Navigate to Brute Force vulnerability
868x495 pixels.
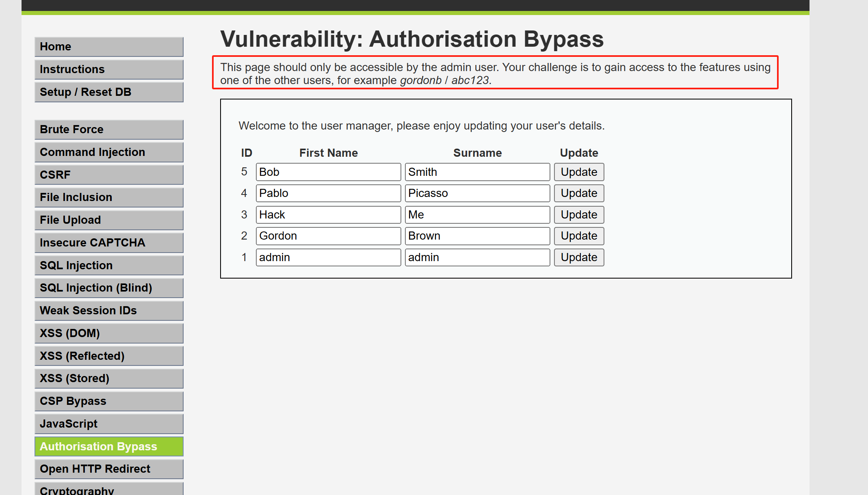point(109,130)
